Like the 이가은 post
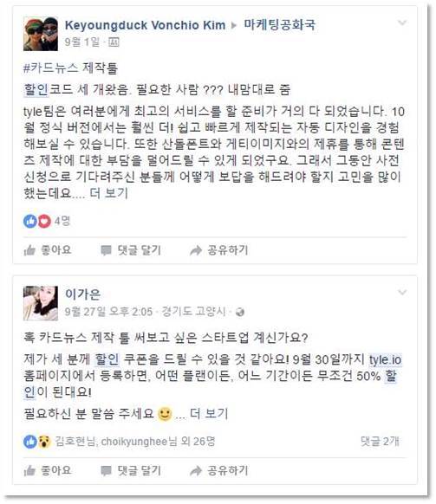 48,470
